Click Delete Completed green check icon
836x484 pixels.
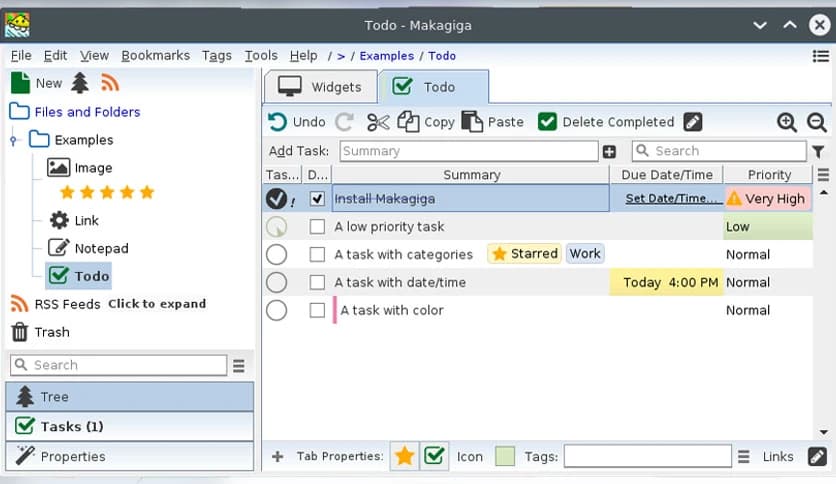(x=547, y=122)
